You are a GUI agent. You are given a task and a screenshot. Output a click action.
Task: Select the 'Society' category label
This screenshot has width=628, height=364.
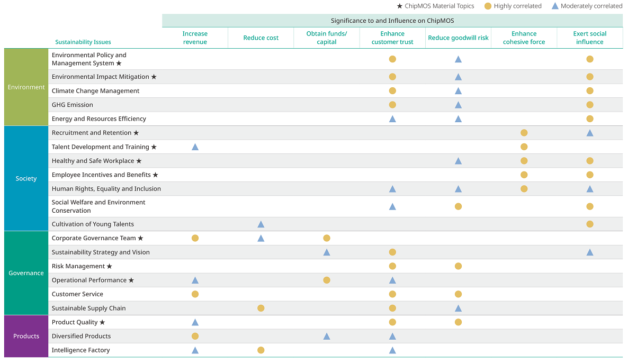(x=26, y=178)
